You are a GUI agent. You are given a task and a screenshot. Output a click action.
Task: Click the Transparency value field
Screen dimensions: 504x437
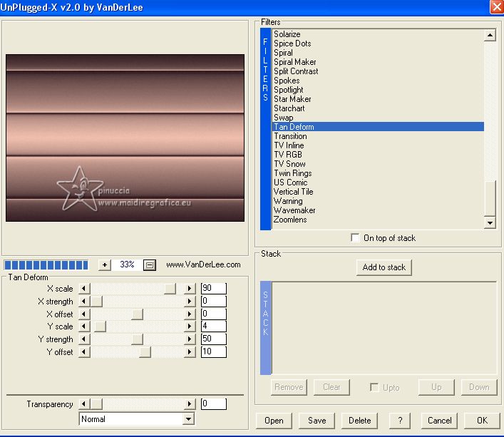(214, 404)
